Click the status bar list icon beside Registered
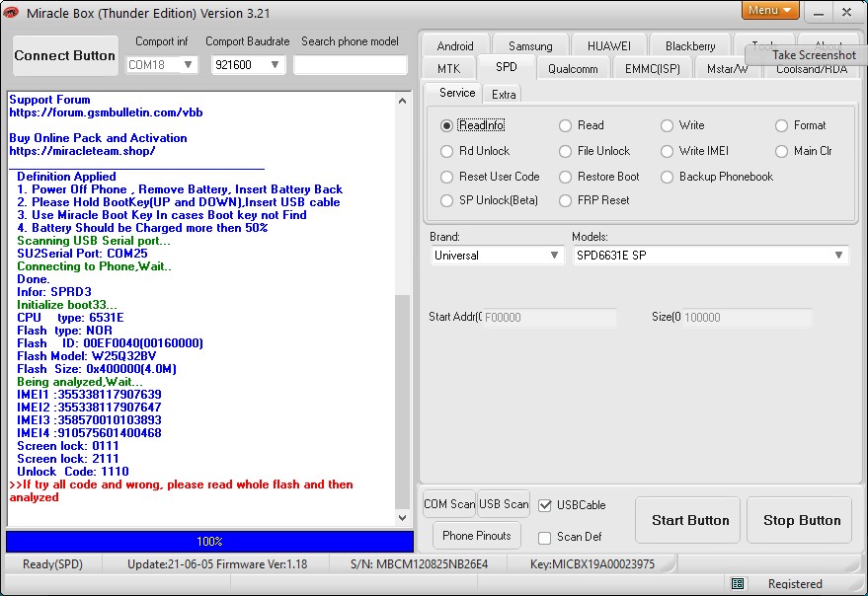The height and width of the screenshot is (596, 868). (x=738, y=583)
